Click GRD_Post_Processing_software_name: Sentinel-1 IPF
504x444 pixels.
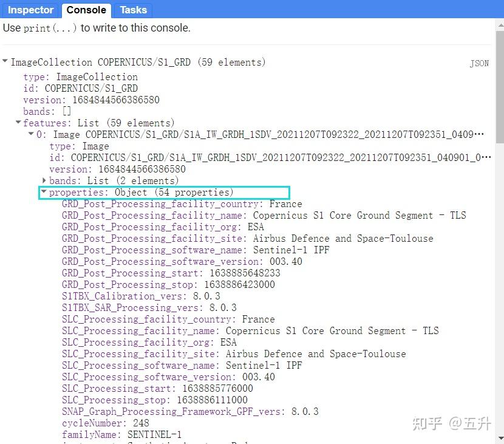[x=196, y=250]
